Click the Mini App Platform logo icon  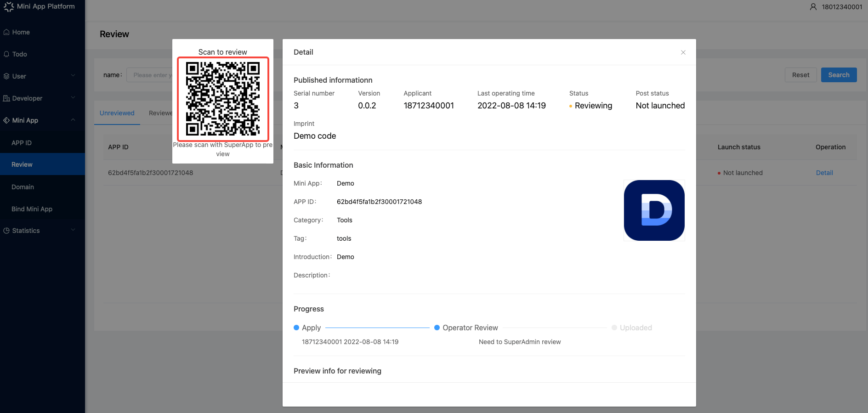click(9, 6)
